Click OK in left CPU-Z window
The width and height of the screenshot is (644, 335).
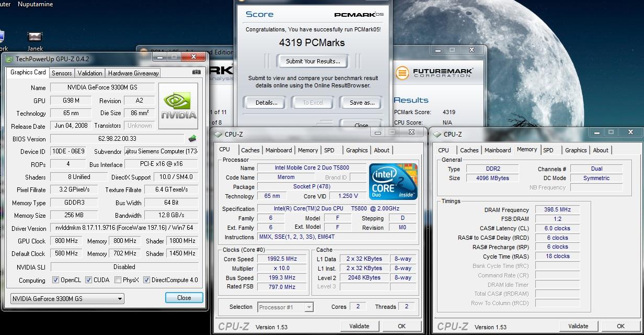pos(401,326)
